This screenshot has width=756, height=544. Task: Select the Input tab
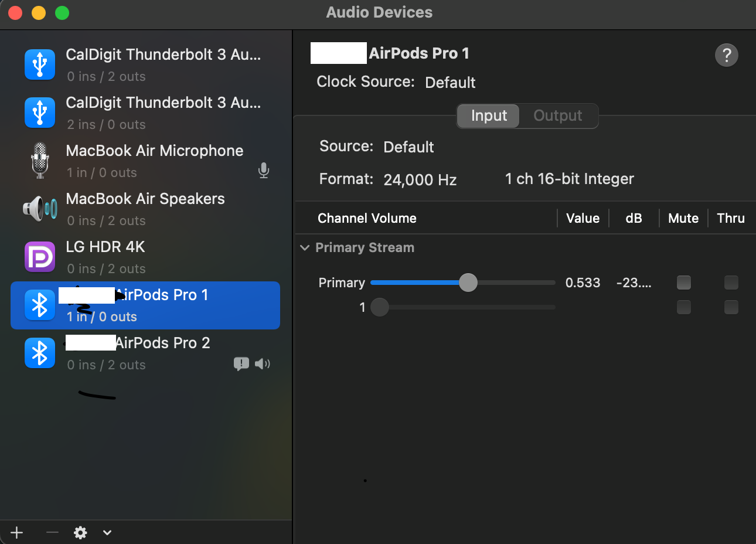pos(489,115)
